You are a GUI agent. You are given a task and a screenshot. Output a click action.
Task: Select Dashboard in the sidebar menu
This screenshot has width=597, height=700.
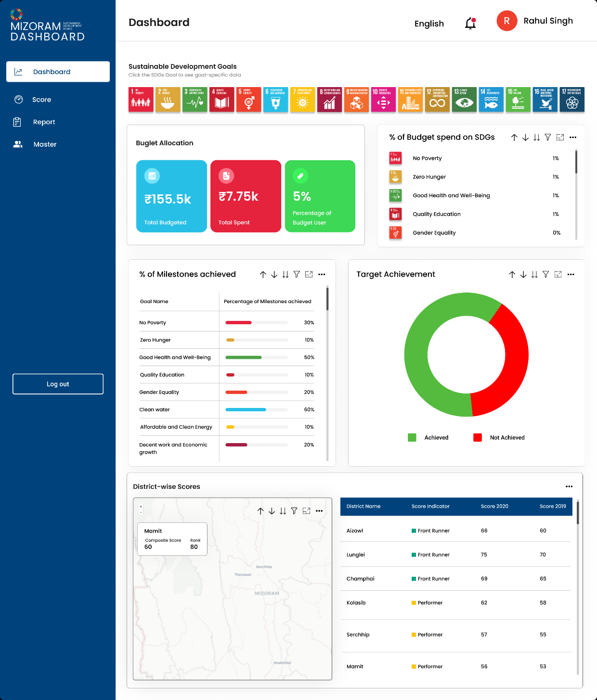click(x=52, y=72)
